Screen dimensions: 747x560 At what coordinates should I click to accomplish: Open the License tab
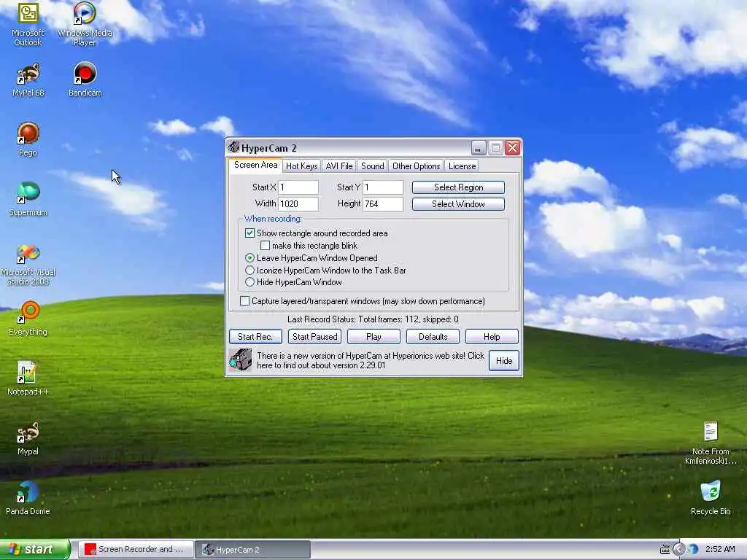click(462, 166)
